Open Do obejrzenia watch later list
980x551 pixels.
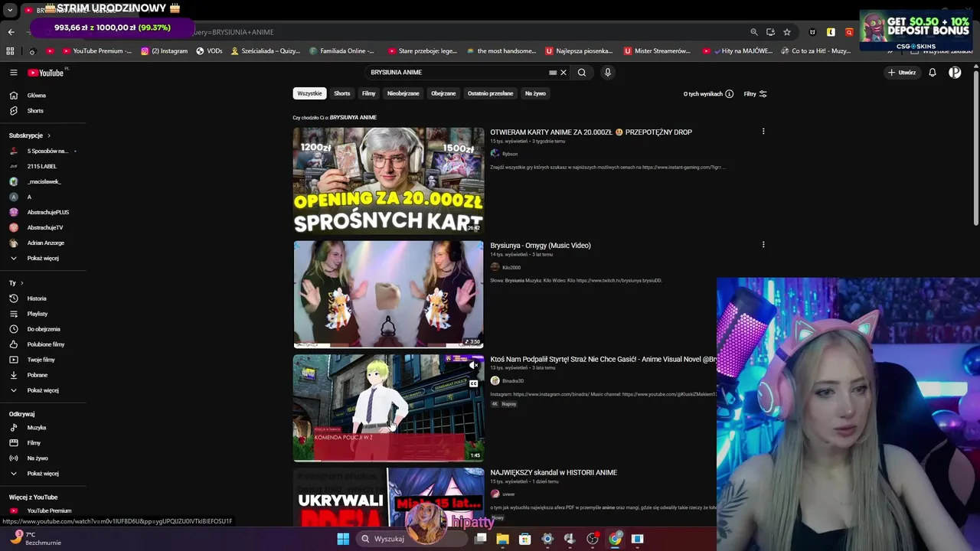pos(43,329)
